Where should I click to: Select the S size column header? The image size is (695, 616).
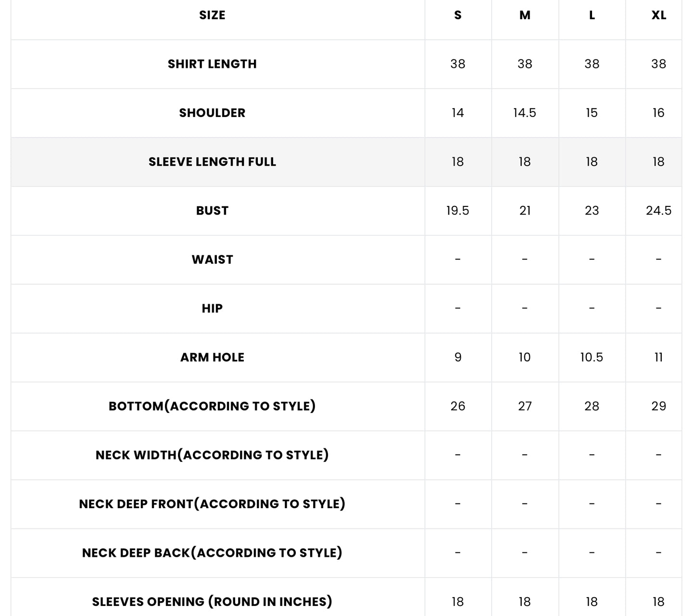458,15
